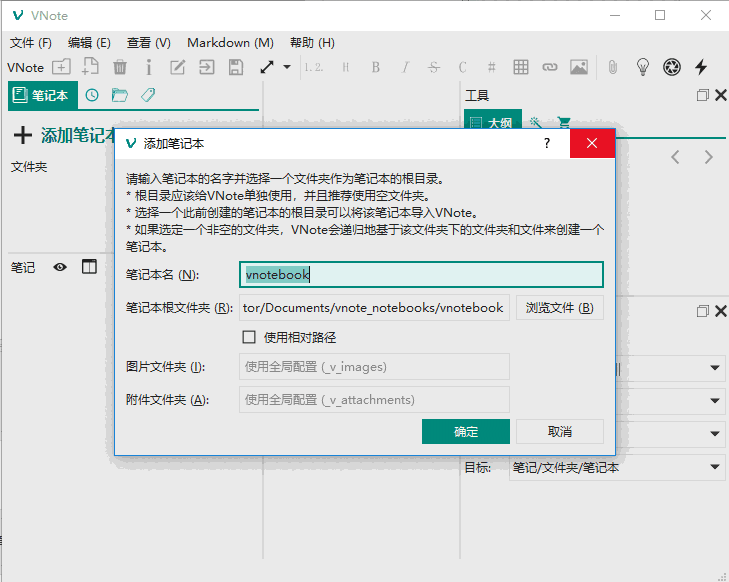
Task: Open the tags tab icon
Action: tap(148, 95)
